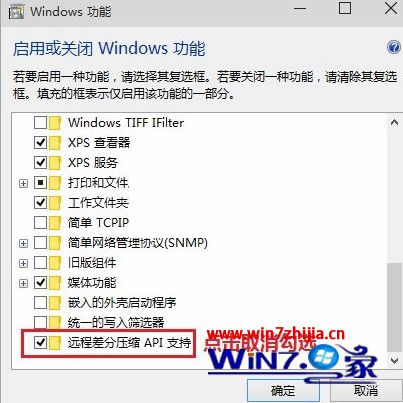
Task: Click folder icon beside 远程差分压缩 API 支持
Action: (55, 342)
